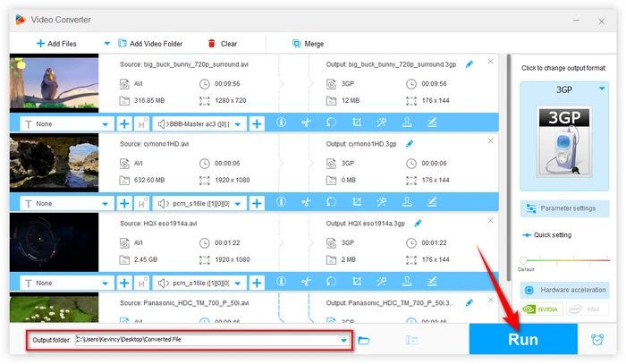Viewport: 626px width, 364px height.
Task: Open pcm_s16le audio dropdown for cymono1HD
Action: tap(238, 204)
